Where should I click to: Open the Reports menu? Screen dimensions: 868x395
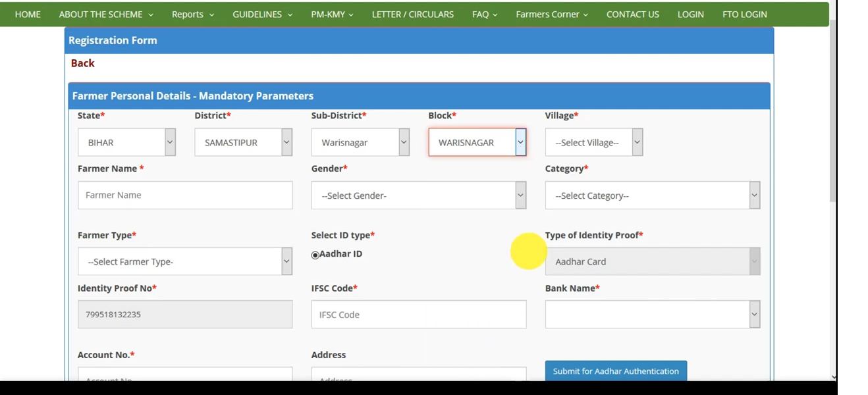tap(192, 14)
